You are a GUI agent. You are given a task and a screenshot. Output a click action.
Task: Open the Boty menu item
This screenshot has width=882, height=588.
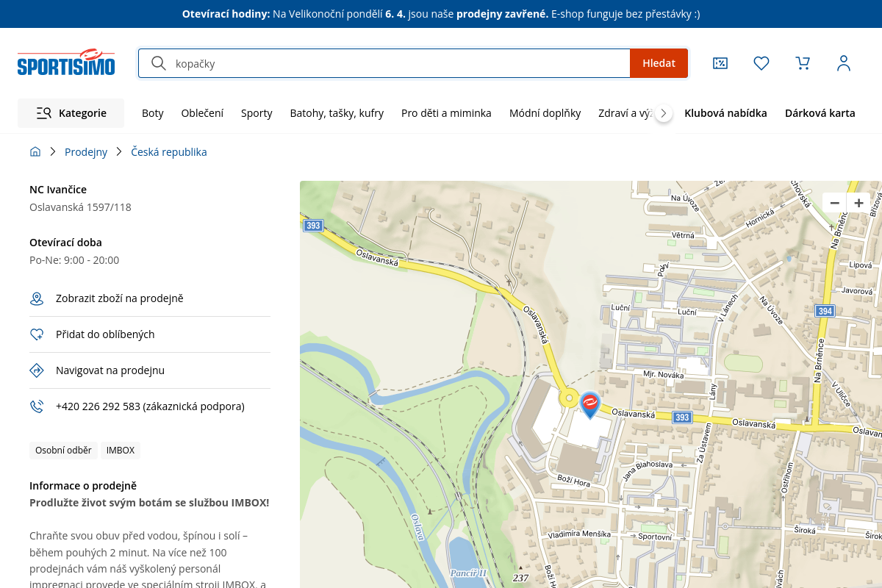point(152,113)
